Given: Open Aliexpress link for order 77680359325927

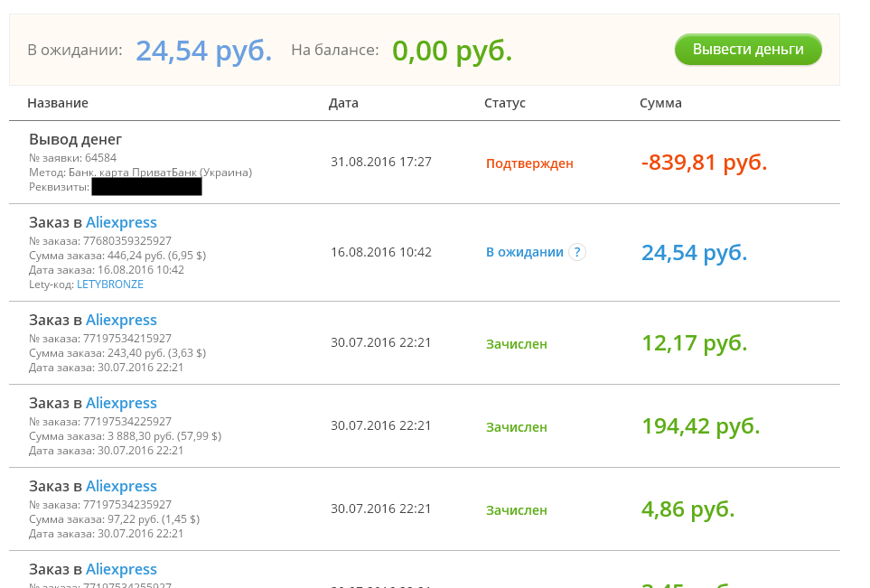Looking at the screenshot, I should click(x=121, y=223).
